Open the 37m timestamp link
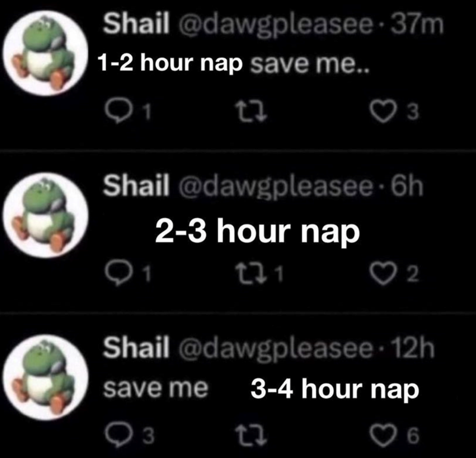This screenshot has height=458, width=476. click(417, 25)
